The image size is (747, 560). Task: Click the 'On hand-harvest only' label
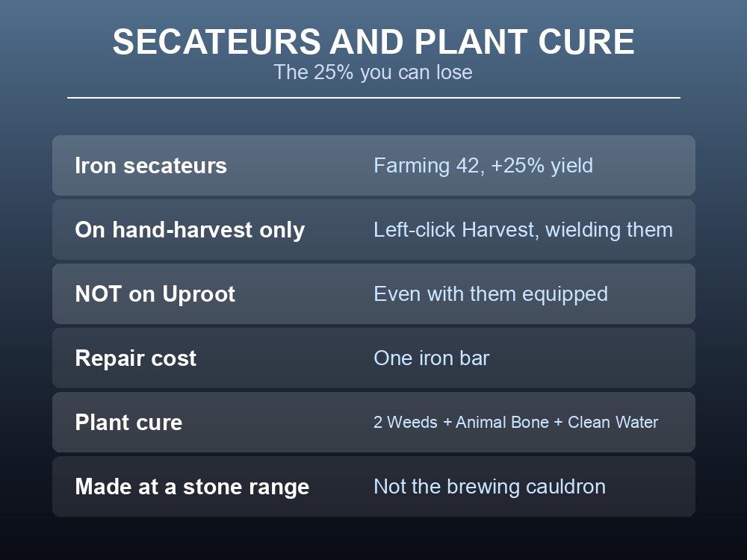click(190, 230)
